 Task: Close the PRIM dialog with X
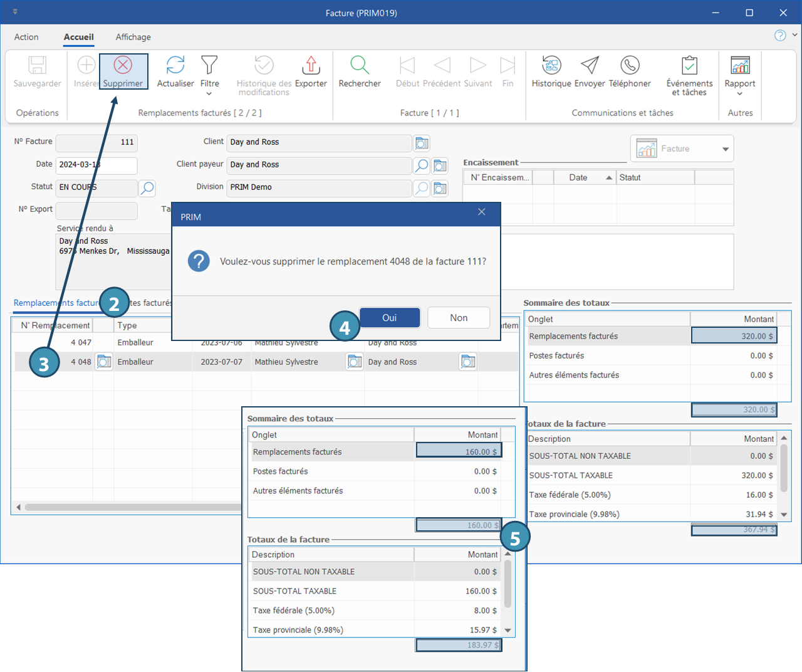482,212
